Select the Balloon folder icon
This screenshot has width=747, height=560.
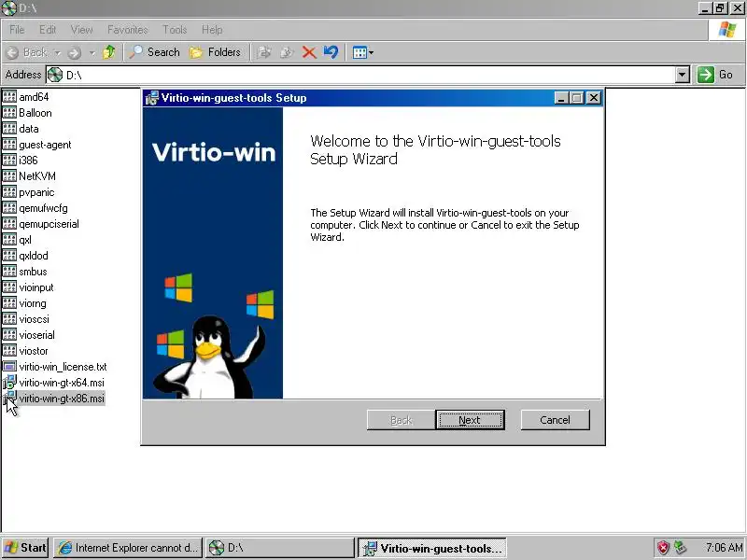[x=9, y=112]
